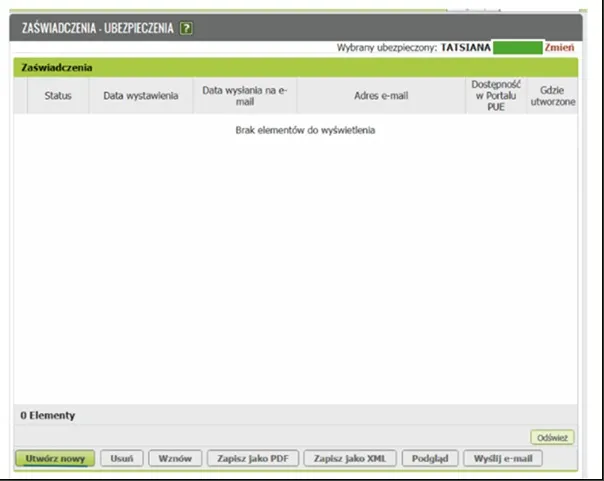Click the Utwórz nowy button
Image resolution: width=604 pixels, height=481 pixels.
[55, 458]
